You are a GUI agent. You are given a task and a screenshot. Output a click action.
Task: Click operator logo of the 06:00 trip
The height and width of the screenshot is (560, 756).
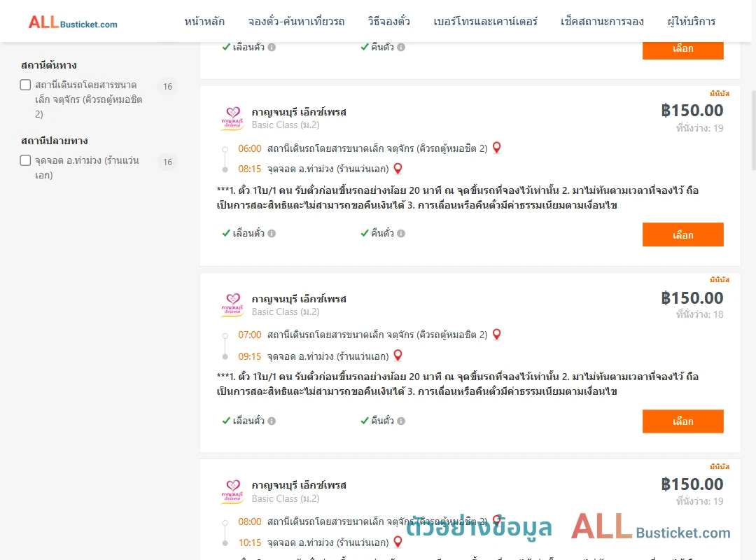pos(232,119)
